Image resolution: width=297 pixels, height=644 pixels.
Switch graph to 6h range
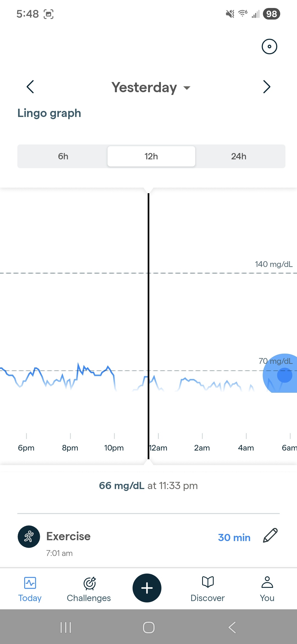(63, 156)
